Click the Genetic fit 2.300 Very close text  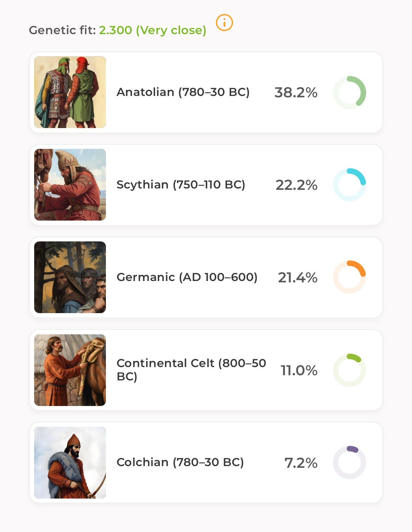(x=118, y=30)
